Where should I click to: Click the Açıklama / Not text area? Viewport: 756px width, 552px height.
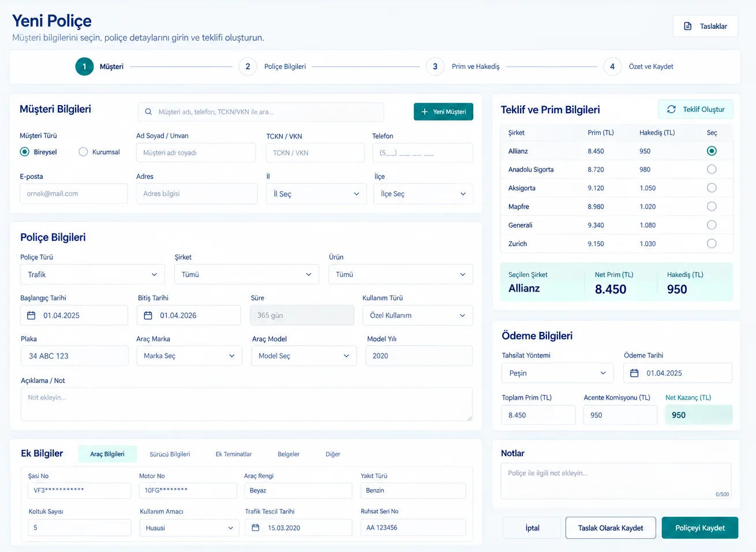click(246, 404)
